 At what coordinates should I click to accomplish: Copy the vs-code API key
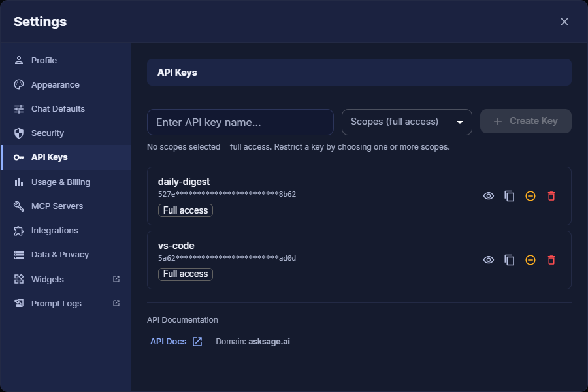point(509,260)
